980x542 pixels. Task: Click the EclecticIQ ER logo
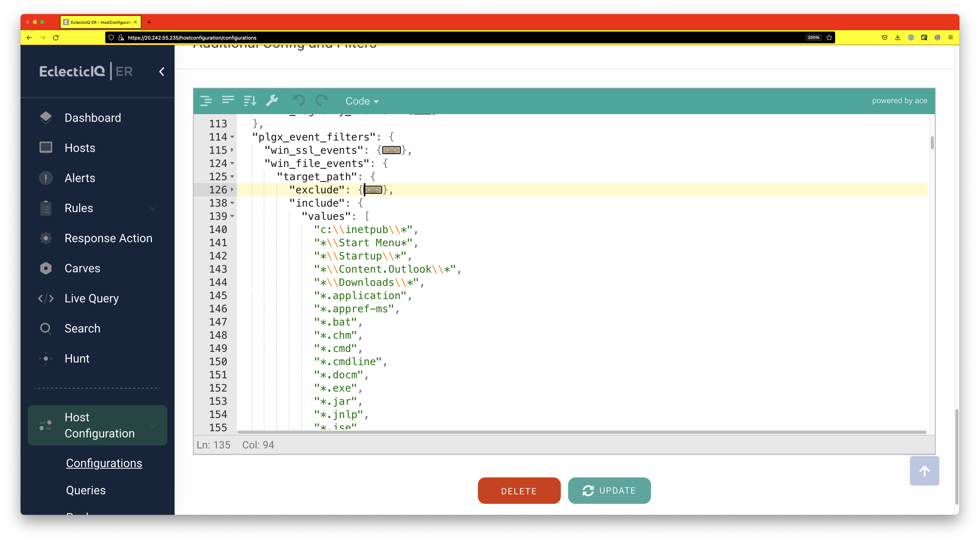point(86,71)
